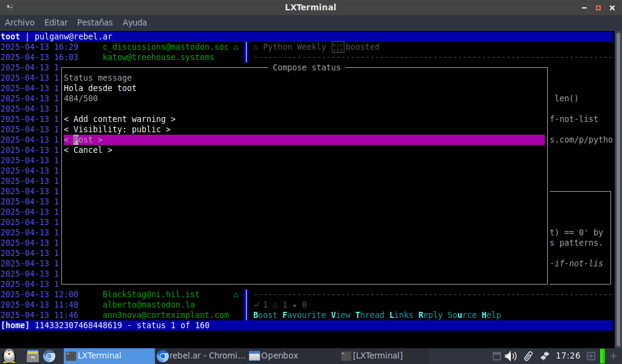This screenshot has height=364, width=622.
Task: Click the logout icon in the tray
Action: 590,356
